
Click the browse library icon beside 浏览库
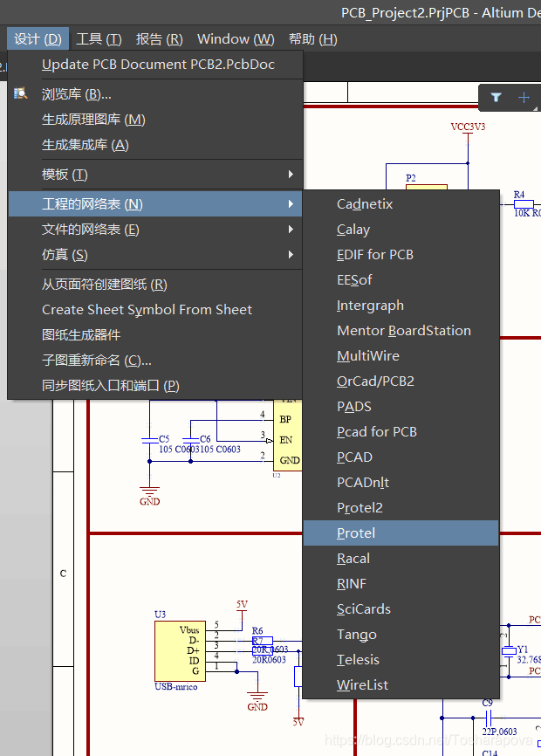click(x=21, y=93)
